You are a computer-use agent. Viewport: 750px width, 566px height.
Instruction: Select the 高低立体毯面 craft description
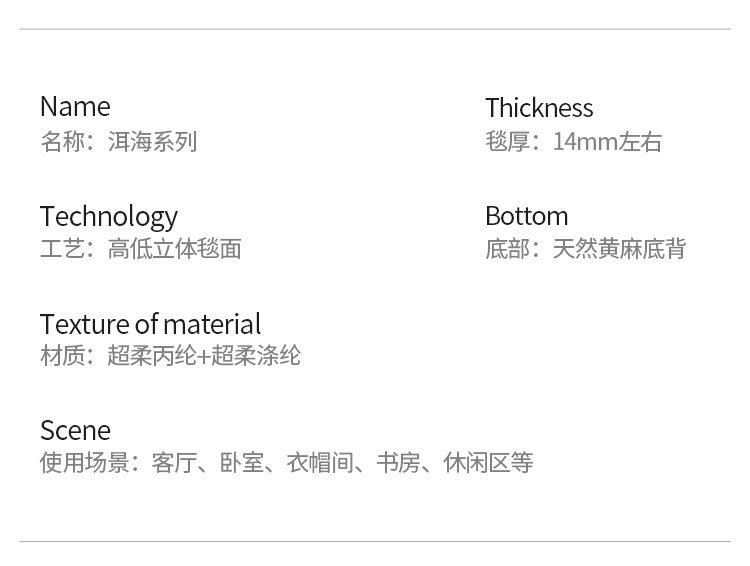click(174, 249)
